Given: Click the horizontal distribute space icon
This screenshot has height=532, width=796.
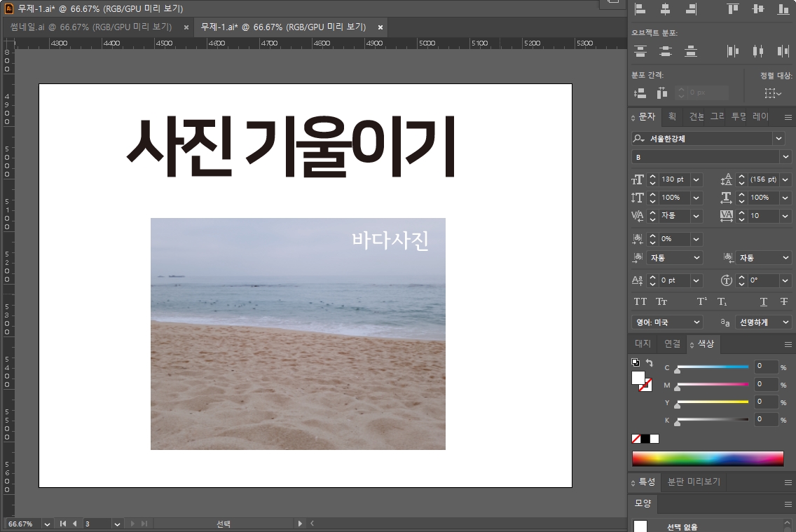Looking at the screenshot, I should point(662,93).
